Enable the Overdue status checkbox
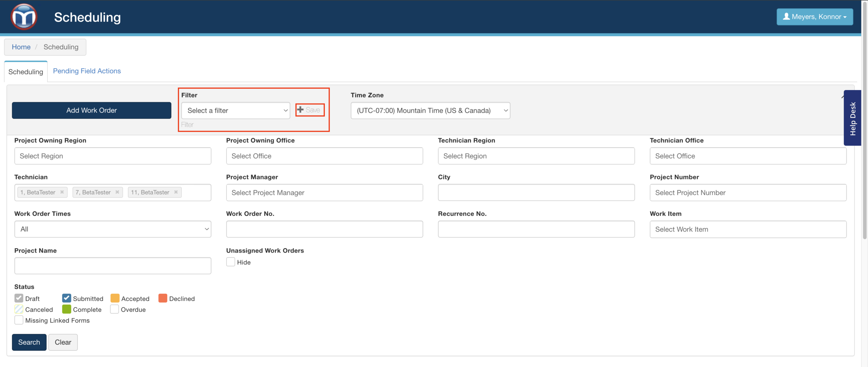The height and width of the screenshot is (367, 868). [x=115, y=309]
